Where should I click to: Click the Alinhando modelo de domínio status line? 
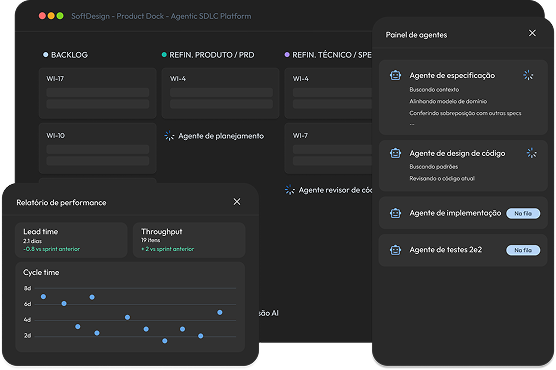click(448, 101)
